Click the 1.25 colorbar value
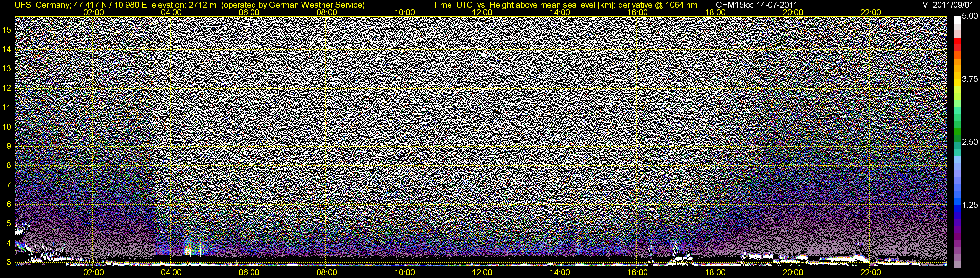 970,205
